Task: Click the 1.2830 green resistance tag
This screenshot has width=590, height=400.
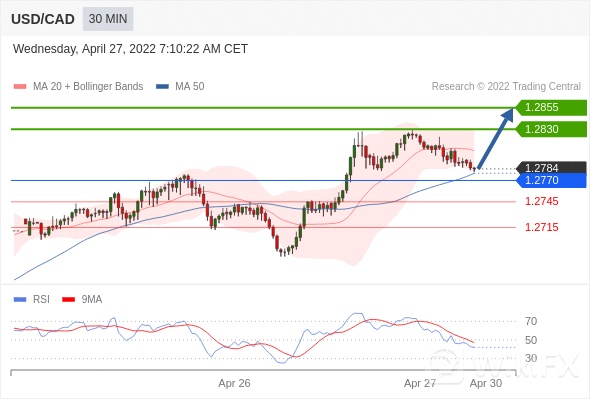Action: click(x=551, y=129)
